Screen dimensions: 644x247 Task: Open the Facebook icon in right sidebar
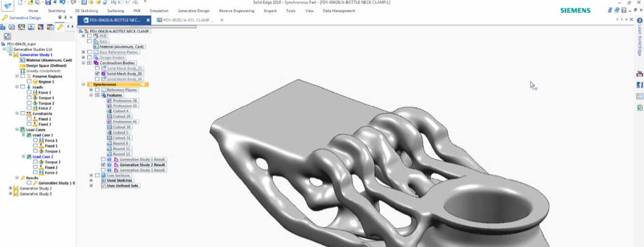(x=639, y=85)
